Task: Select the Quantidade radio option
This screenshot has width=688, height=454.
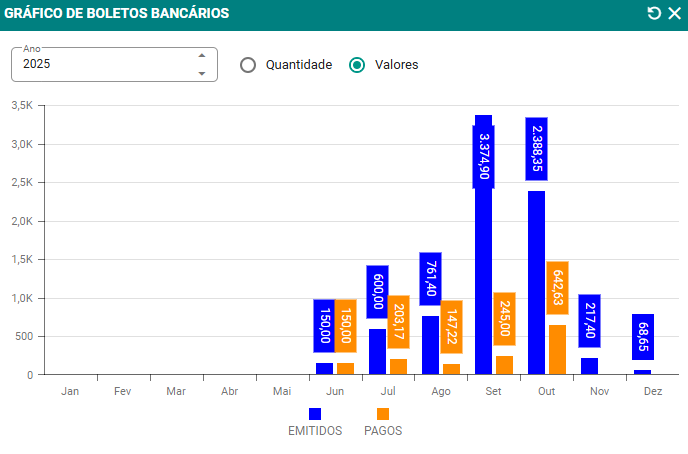Action: [248, 64]
